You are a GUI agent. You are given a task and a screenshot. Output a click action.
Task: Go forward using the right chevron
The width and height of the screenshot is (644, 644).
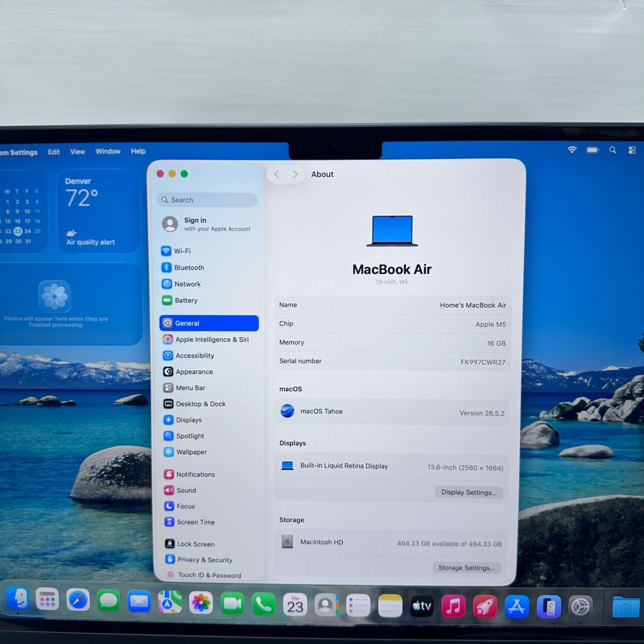[x=295, y=174]
